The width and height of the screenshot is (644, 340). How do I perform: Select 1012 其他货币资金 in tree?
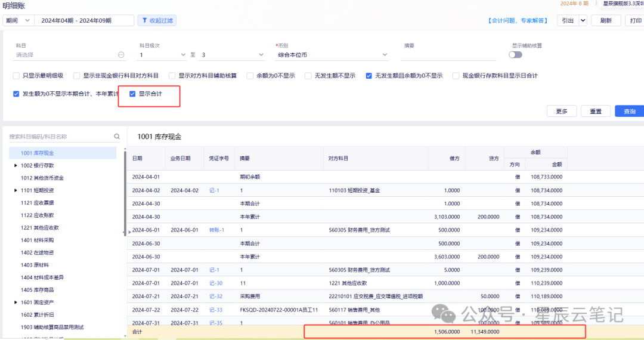point(42,178)
